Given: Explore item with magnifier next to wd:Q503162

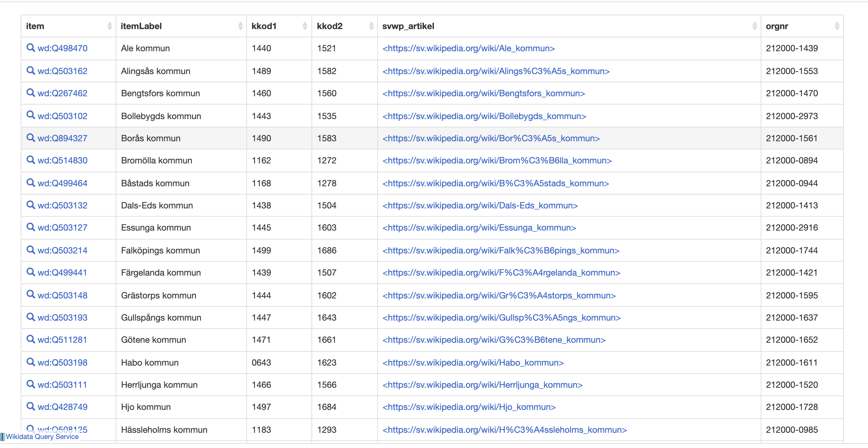Looking at the screenshot, I should tap(31, 71).
